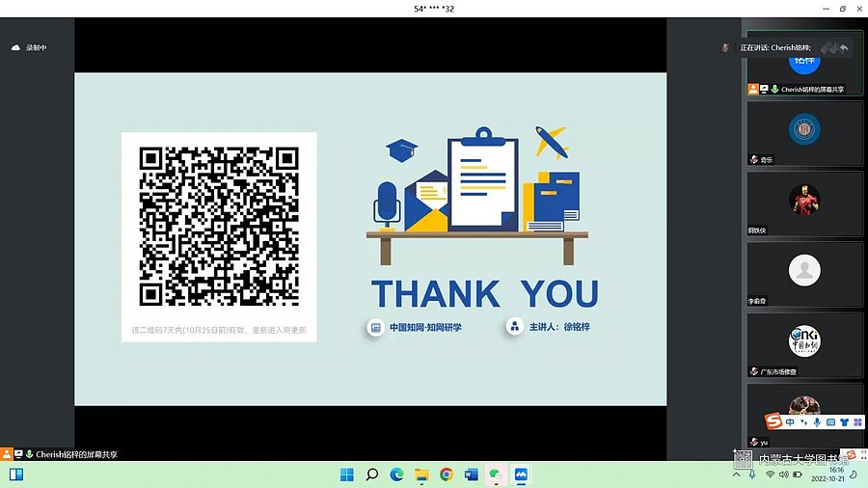Click the Sogou input method logo
This screenshot has width=868, height=488.
coord(773,421)
